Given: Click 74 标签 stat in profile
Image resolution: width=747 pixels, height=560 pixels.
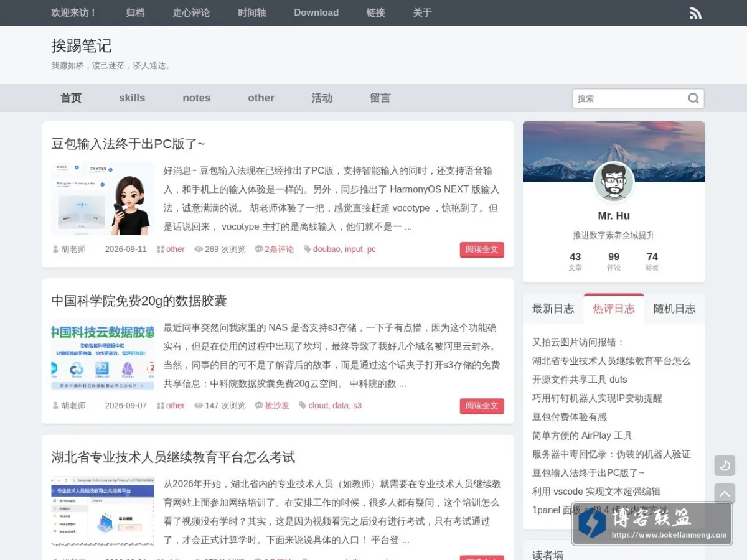Looking at the screenshot, I should point(652,261).
